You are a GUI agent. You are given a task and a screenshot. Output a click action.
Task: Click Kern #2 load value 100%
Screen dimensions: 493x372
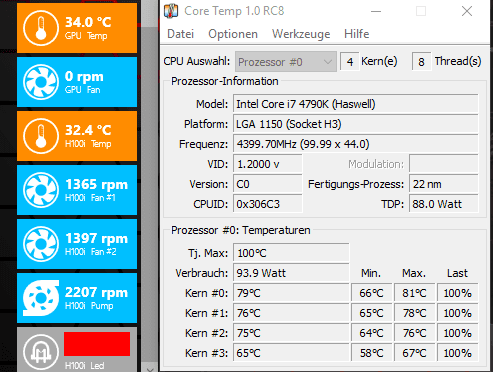457,333
